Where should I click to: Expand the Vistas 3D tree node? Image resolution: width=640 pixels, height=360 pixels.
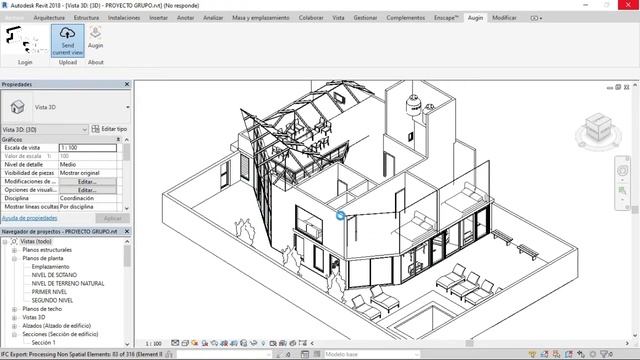click(x=14, y=317)
